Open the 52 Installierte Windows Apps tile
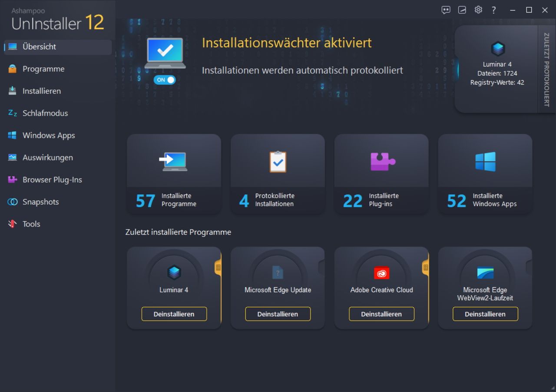This screenshot has height=392, width=556. 485,174
